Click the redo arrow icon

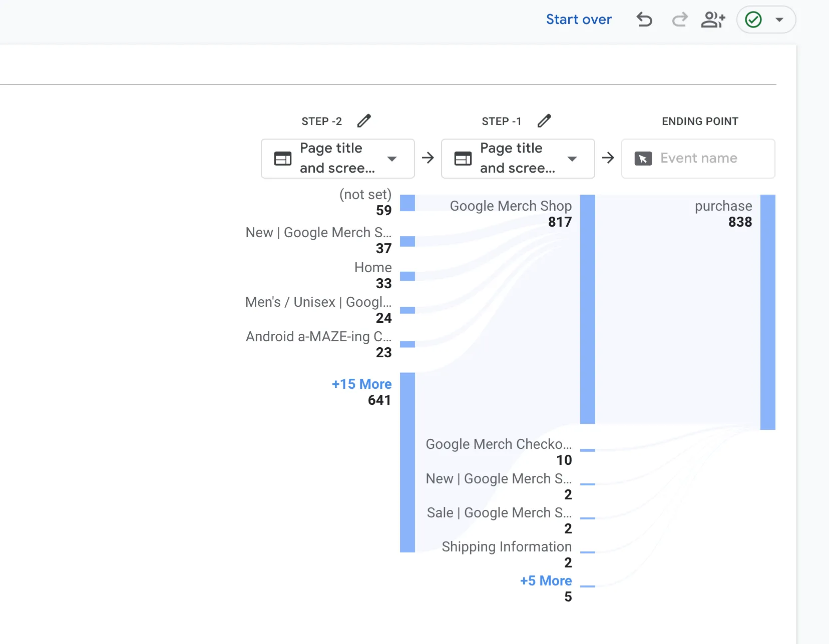tap(679, 20)
